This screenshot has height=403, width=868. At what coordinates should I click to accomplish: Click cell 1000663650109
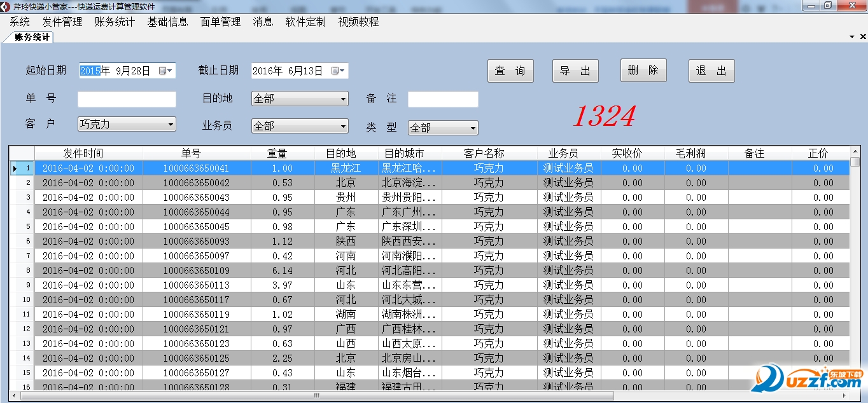[197, 271]
